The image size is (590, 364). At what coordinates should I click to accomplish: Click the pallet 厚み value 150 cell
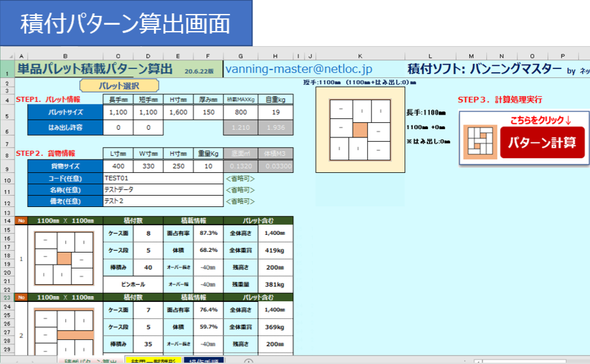[209, 113]
